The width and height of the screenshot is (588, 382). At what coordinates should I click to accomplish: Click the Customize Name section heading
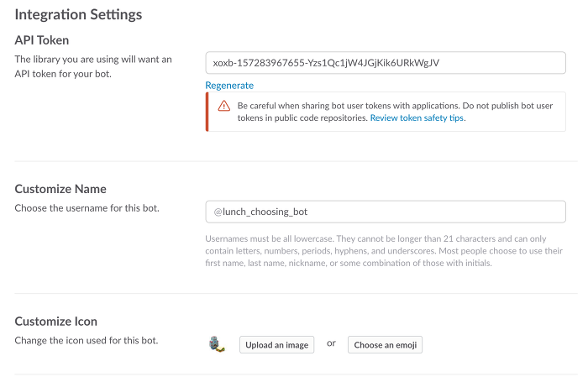point(60,189)
